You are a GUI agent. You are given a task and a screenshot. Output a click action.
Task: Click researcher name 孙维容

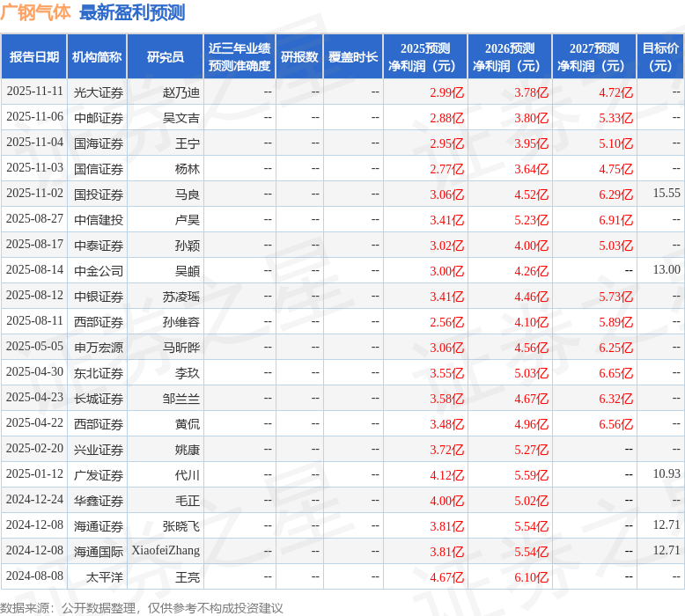click(x=181, y=322)
